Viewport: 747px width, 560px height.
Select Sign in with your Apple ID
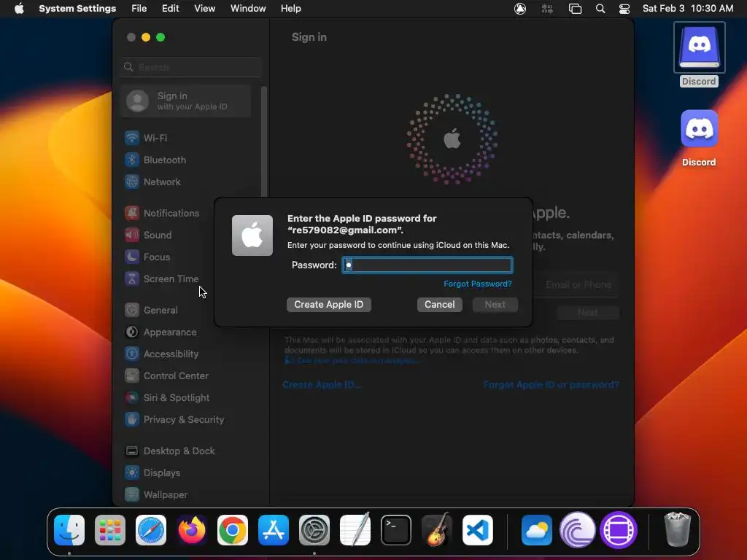[186, 101]
